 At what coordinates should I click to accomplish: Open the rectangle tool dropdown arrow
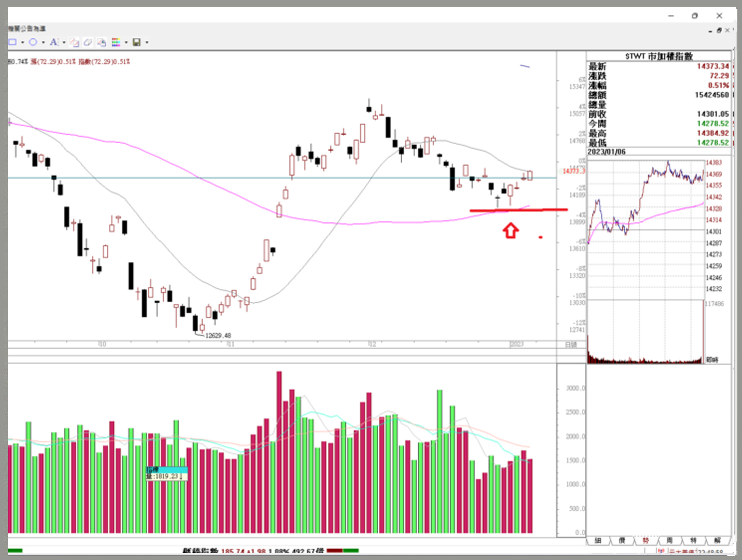click(x=22, y=43)
